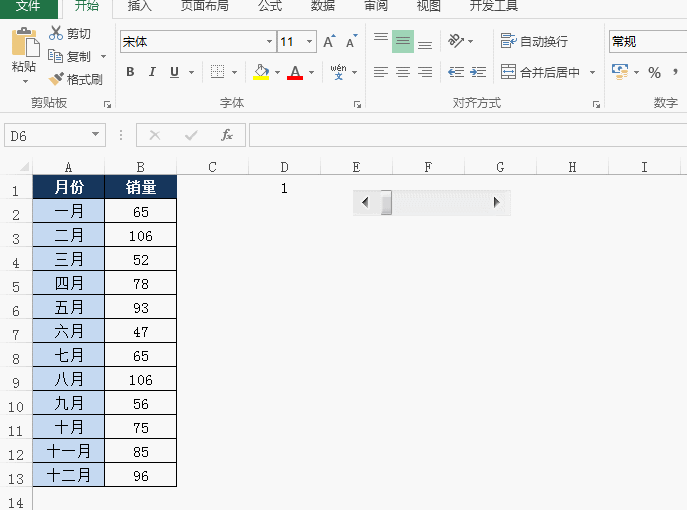Toggle 合并后居中 merge and center
Viewport: 687px width, 510px height.
540,72
